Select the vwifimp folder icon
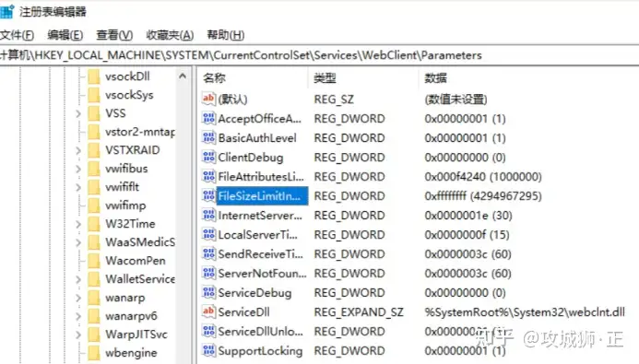639x364 pixels. [x=94, y=205]
